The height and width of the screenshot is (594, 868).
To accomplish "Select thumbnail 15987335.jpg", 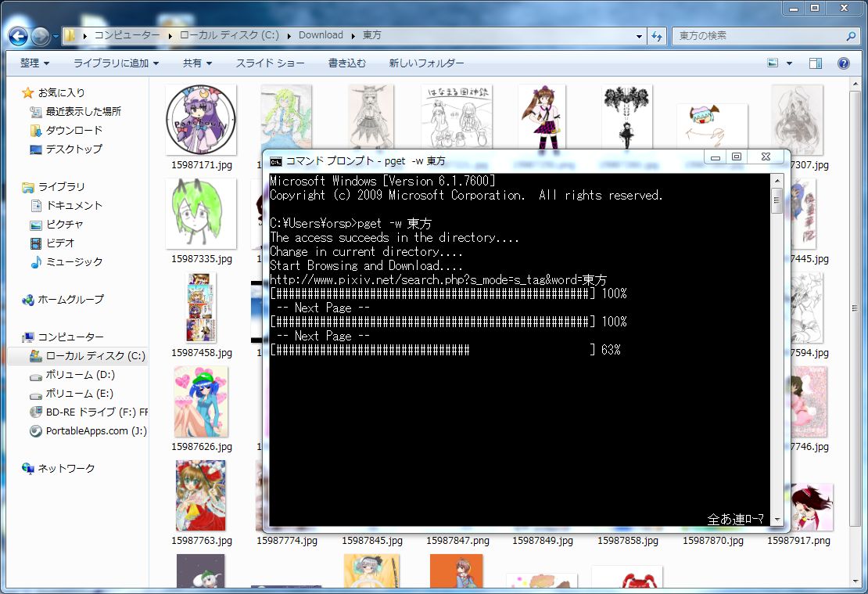I will tap(201, 214).
